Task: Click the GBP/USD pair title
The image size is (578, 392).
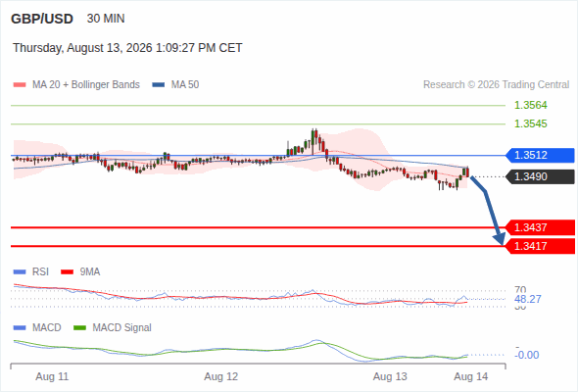Action: pos(42,19)
